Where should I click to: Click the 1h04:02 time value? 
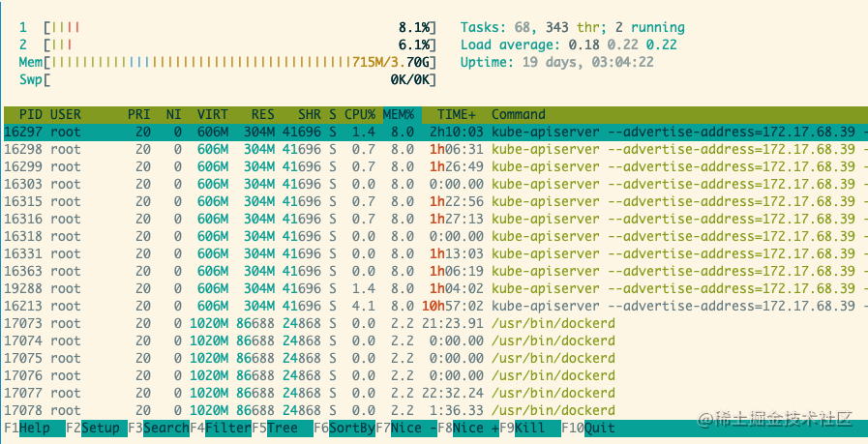click(x=456, y=289)
